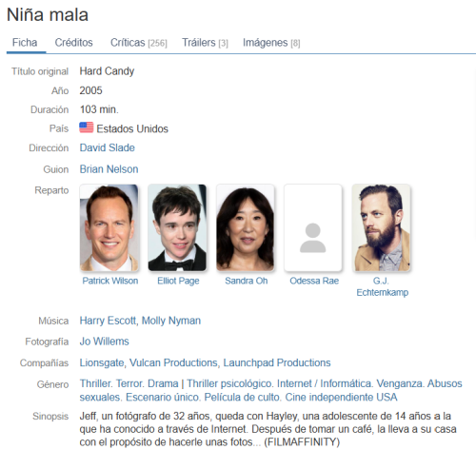Open cinematographer Jo Willems link
The image size is (476, 469).
pyautogui.click(x=105, y=342)
